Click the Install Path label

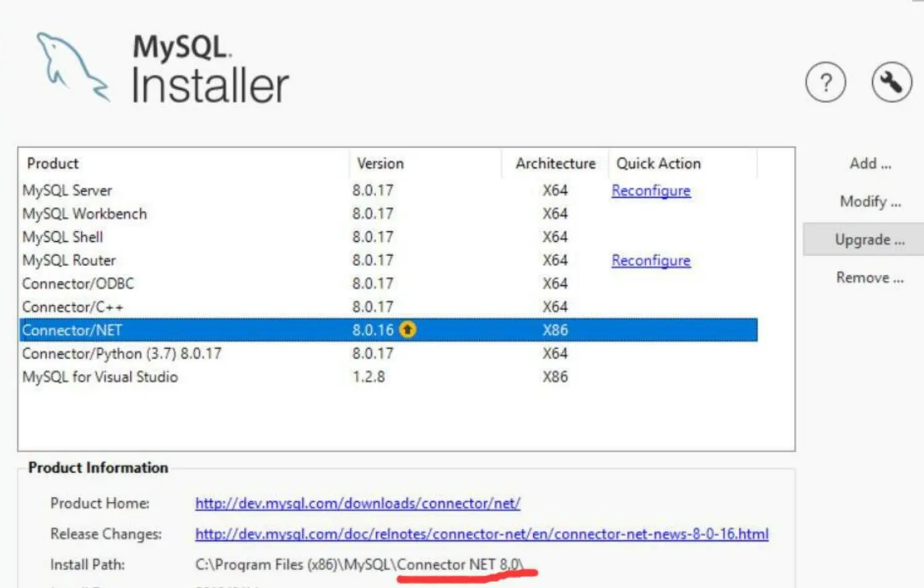[x=87, y=564]
